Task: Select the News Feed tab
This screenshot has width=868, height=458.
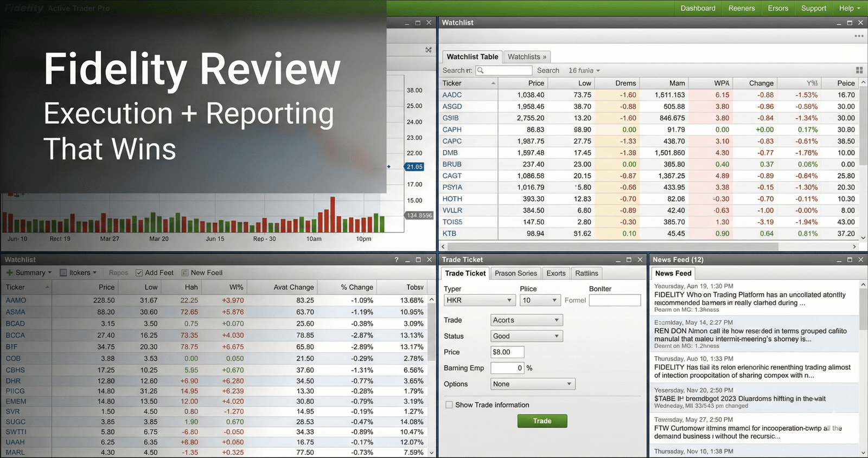Action: [673, 273]
